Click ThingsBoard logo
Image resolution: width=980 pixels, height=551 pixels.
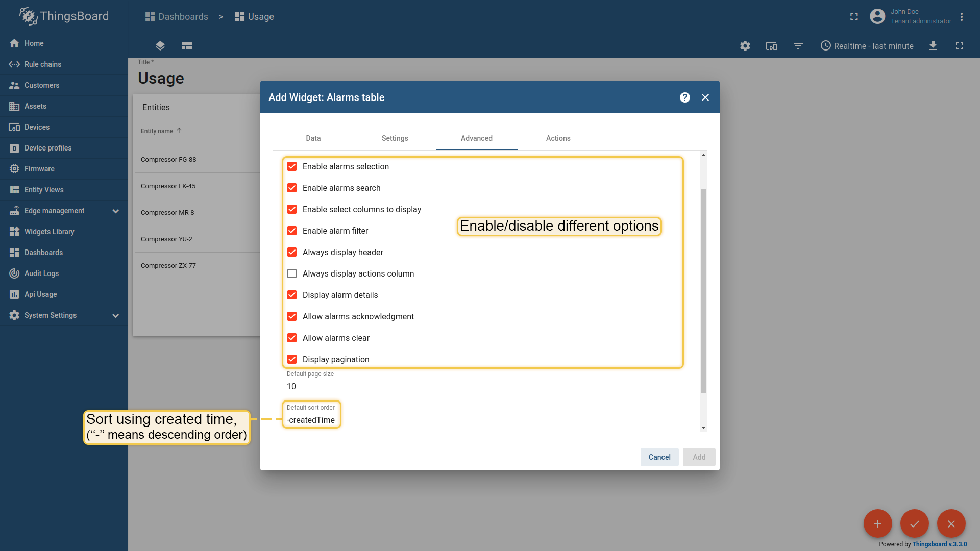tap(64, 16)
